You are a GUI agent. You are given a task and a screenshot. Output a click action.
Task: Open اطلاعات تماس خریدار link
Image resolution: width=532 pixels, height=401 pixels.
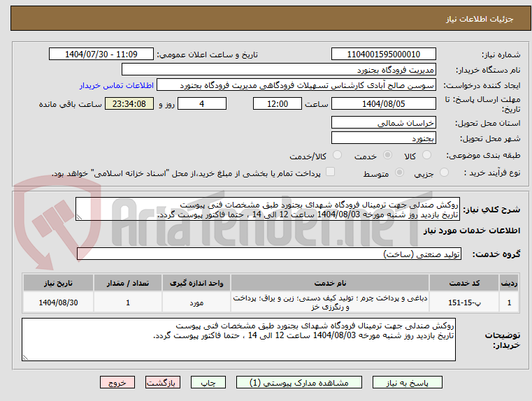(x=117, y=85)
